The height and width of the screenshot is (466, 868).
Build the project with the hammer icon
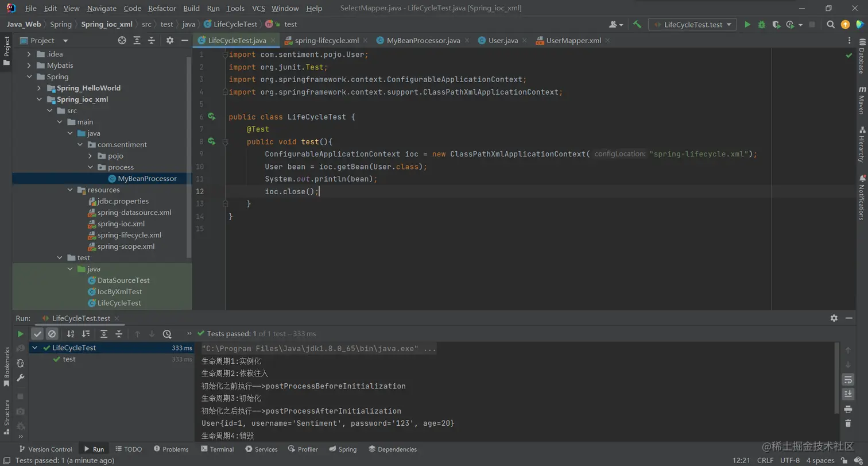coord(637,25)
